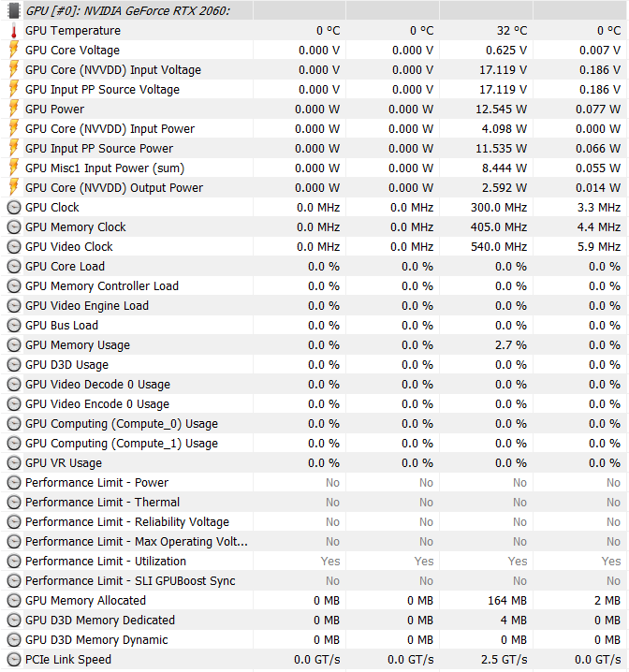Click lightning icon next to GPU Core Voltage

(14, 51)
